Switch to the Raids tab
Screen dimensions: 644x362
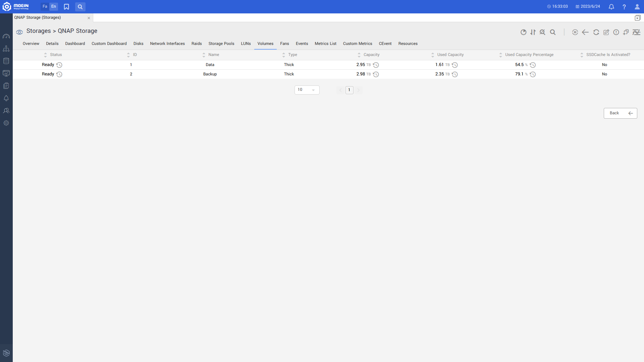[197, 44]
